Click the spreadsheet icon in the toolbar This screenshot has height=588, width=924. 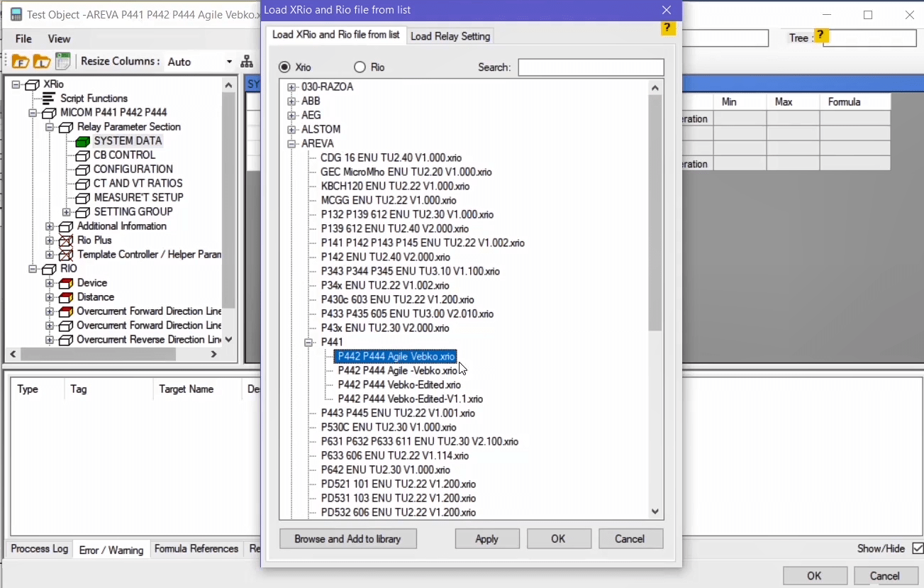pyautogui.click(x=63, y=62)
